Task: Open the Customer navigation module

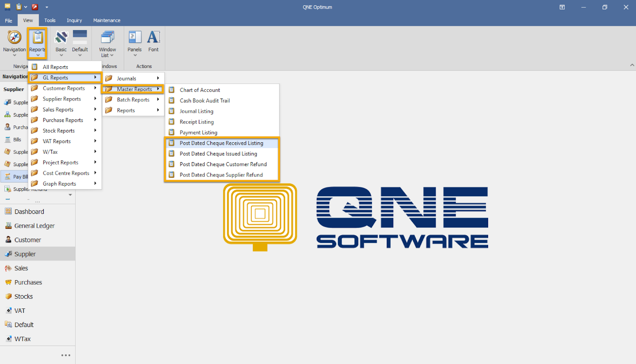Action: (x=37, y=240)
